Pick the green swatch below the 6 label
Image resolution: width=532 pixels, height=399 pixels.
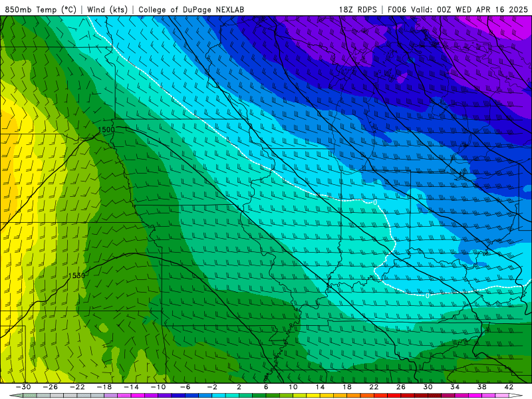[273, 396]
